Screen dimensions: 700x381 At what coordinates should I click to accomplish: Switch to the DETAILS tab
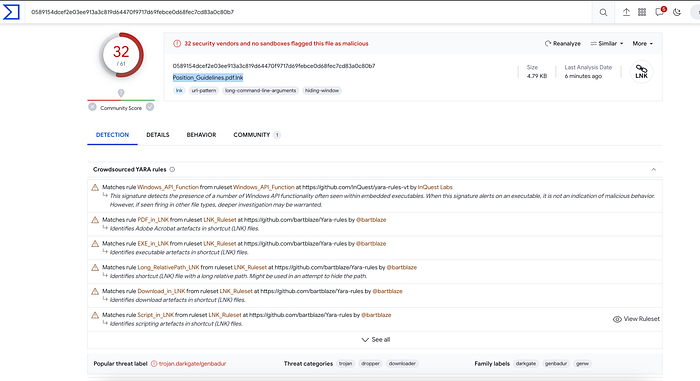(x=158, y=135)
